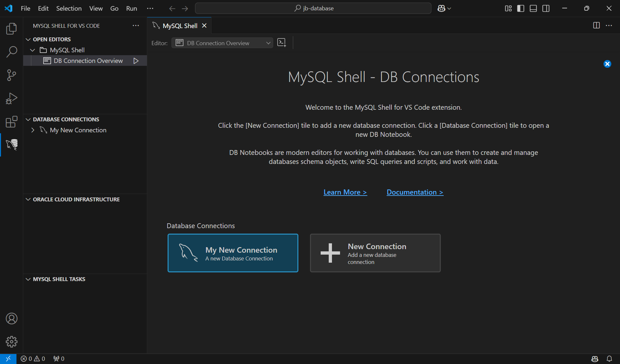Toggle the bottom panel visibility
The image size is (620, 364).
coord(533,8)
